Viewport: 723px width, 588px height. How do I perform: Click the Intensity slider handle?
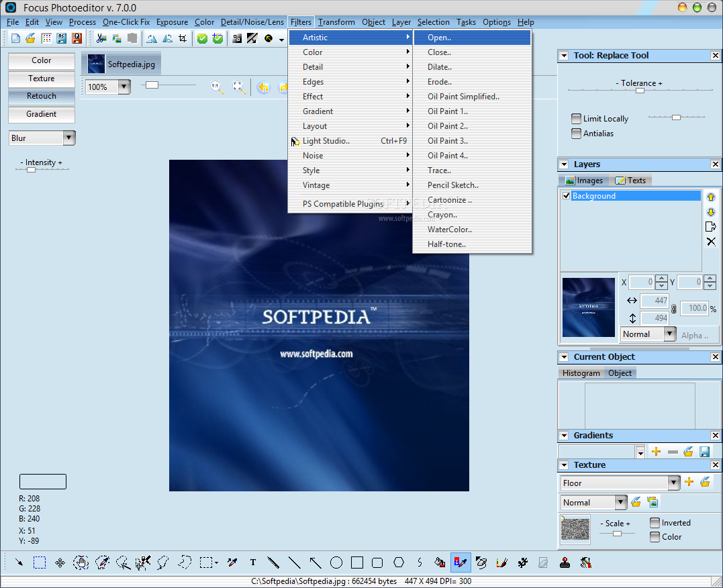point(31,170)
